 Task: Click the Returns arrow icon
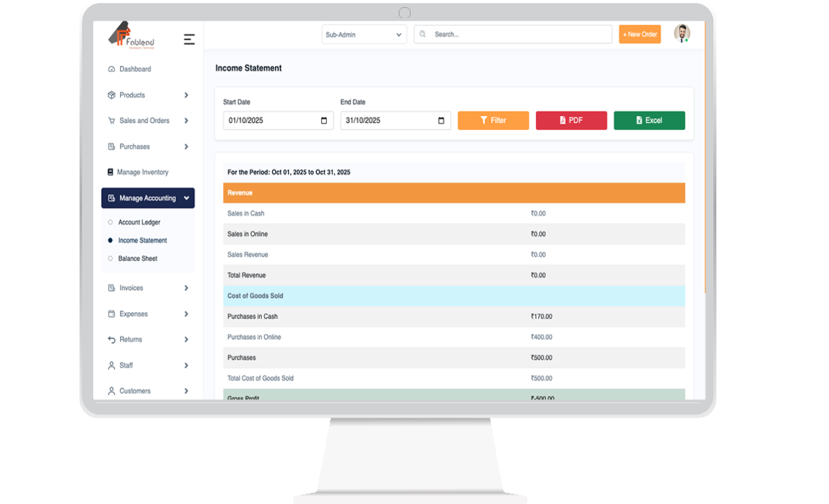pos(112,339)
